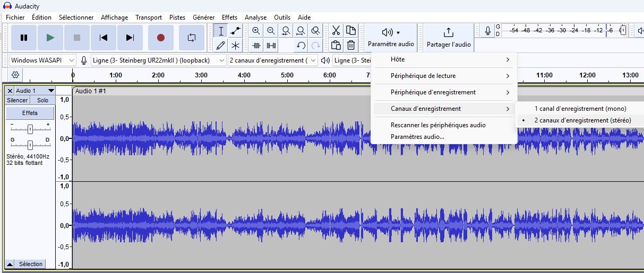
Task: Skip to start of the track
Action: point(104,38)
